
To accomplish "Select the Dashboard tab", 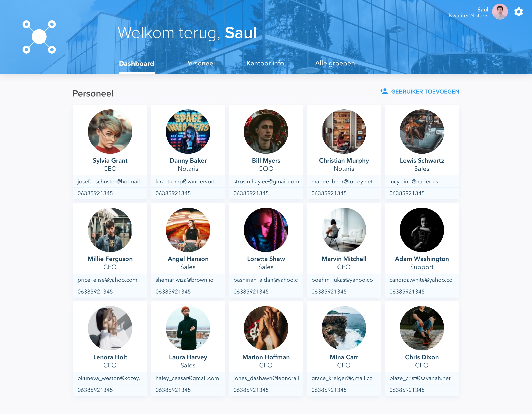I will coord(136,64).
